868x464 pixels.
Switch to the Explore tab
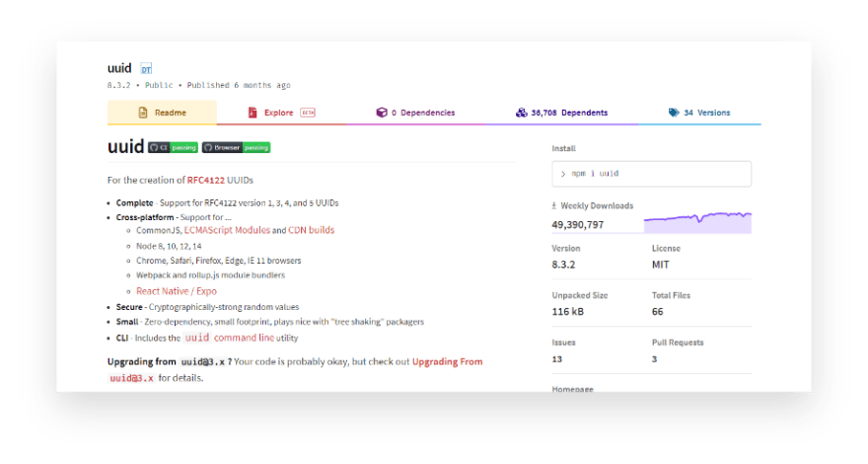281,113
